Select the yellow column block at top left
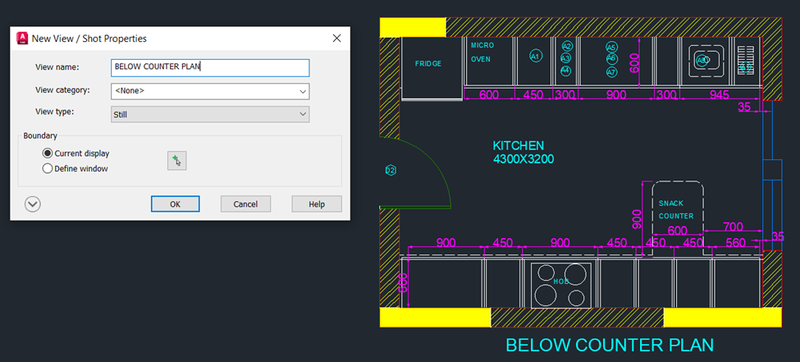The height and width of the screenshot is (362, 800). [x=413, y=27]
